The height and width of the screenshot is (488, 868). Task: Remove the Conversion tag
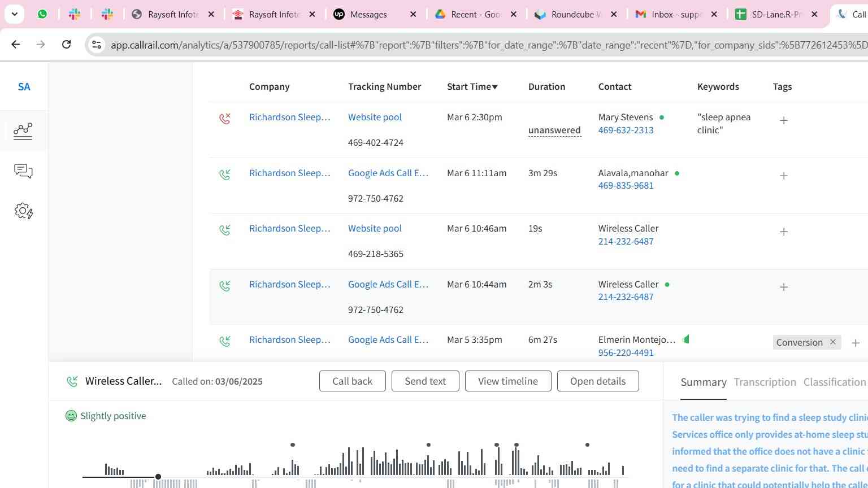tap(832, 342)
